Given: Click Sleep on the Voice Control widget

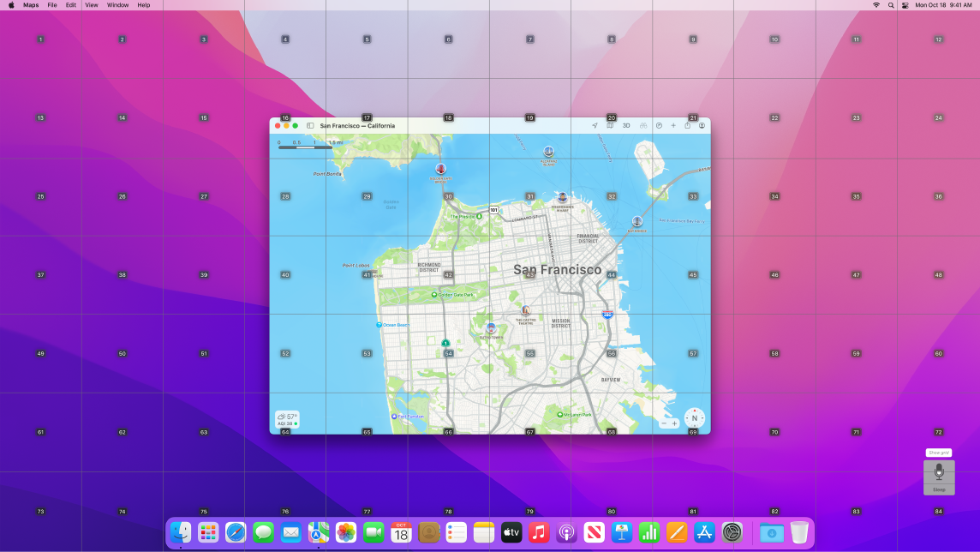Looking at the screenshot, I should tap(939, 490).
